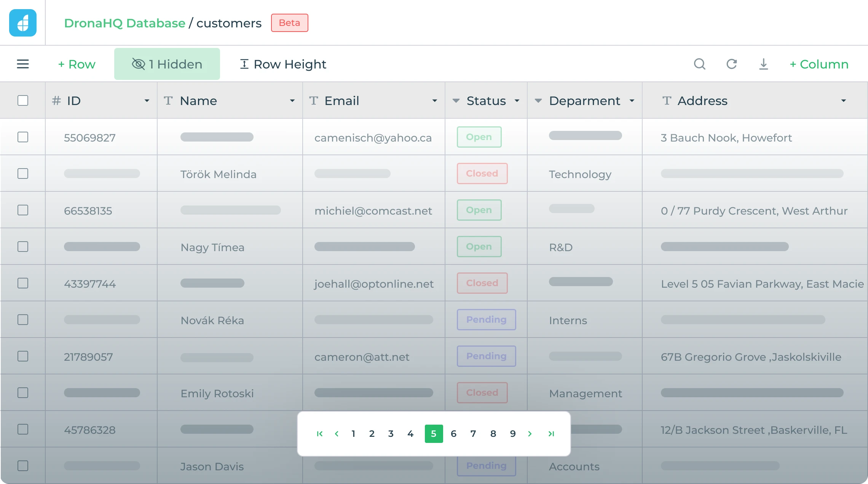Go to page 7 in pagination
Viewport: 868px width, 484px height.
click(x=473, y=434)
